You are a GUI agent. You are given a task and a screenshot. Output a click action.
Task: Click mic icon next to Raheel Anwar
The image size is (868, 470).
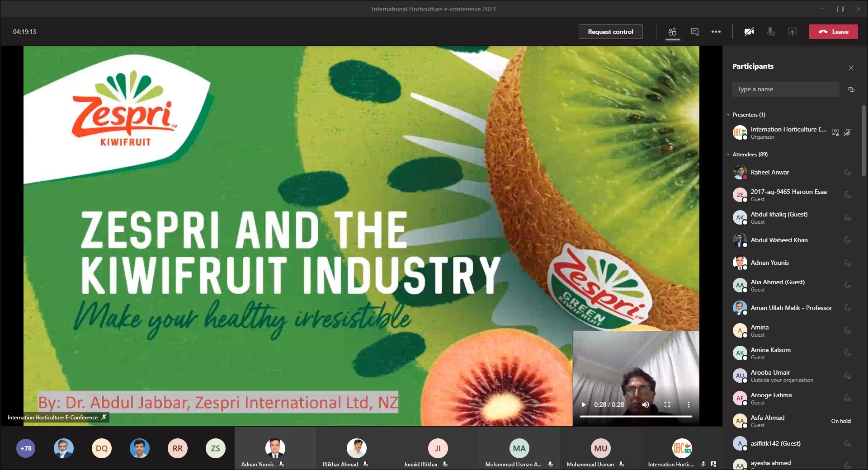(x=848, y=172)
